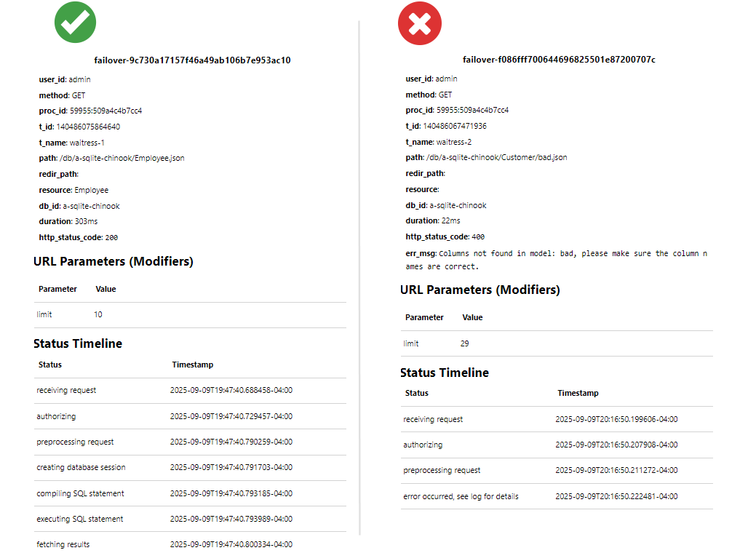
Task: Click the green checkmark success icon
Action: [75, 22]
